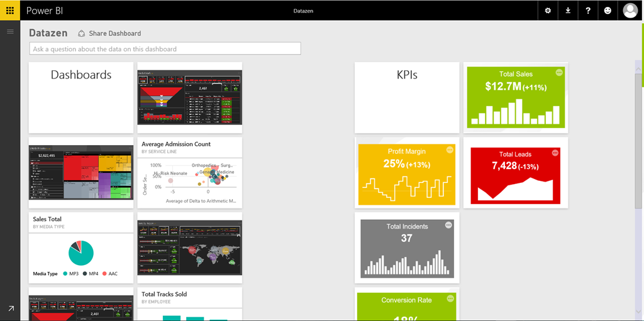
Task: Open the help question mark menu
Action: click(588, 11)
